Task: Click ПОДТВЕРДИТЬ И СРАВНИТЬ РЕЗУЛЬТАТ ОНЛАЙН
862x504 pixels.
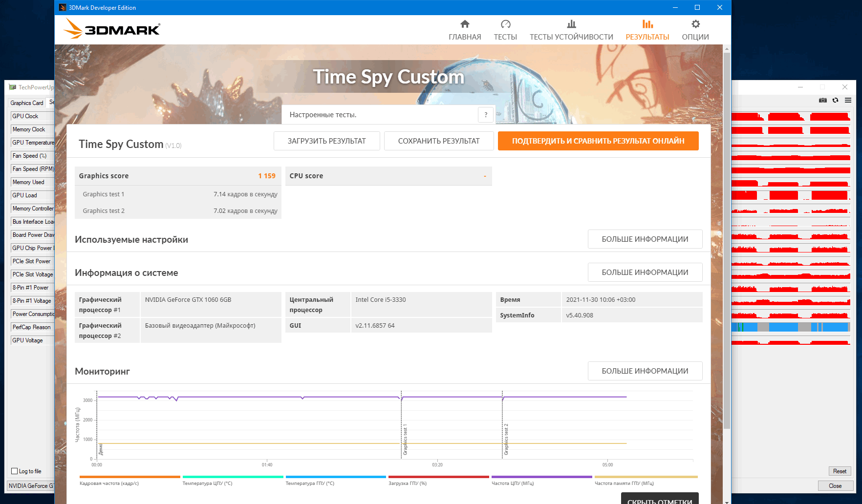Action: tap(598, 141)
